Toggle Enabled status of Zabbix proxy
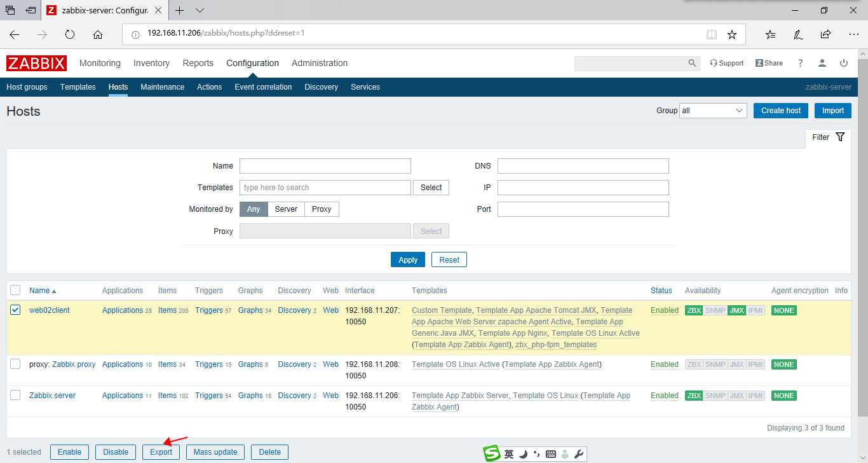Viewport: 868px width, 463px height. (x=665, y=364)
